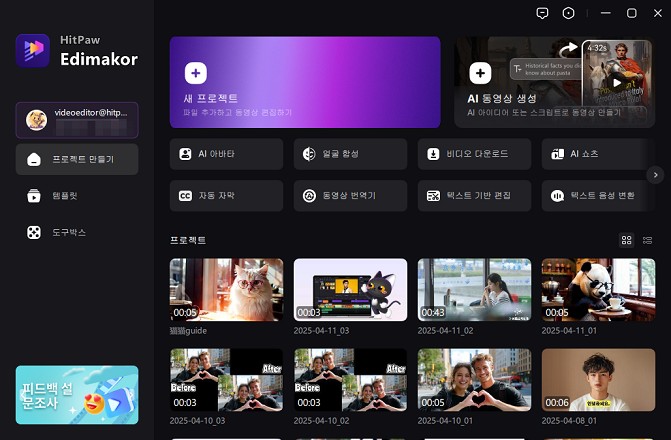Click the 프로젝트 만들기 home icon
Viewport: 671px width, 440px height.
click(x=34, y=159)
